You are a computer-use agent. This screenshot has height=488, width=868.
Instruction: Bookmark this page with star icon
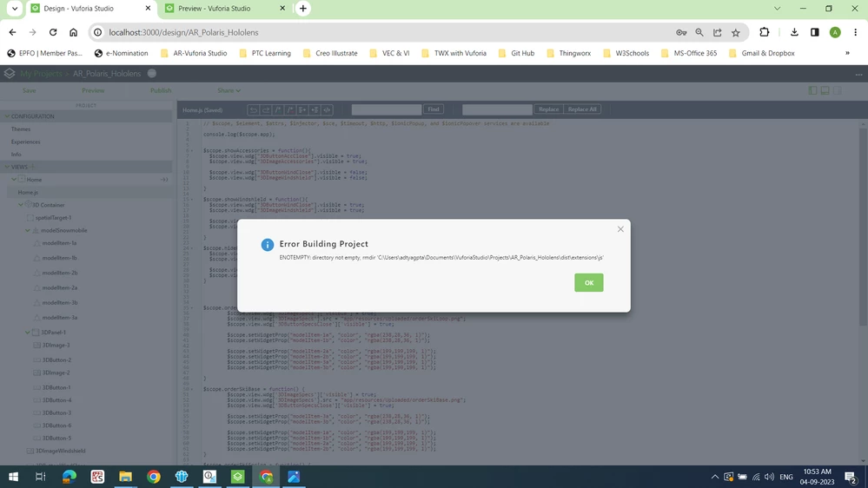click(x=736, y=33)
